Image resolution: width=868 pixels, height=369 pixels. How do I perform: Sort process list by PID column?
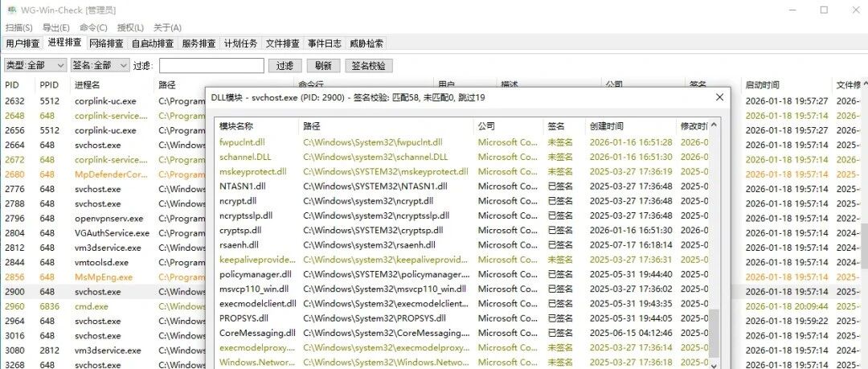pyautogui.click(x=19, y=84)
